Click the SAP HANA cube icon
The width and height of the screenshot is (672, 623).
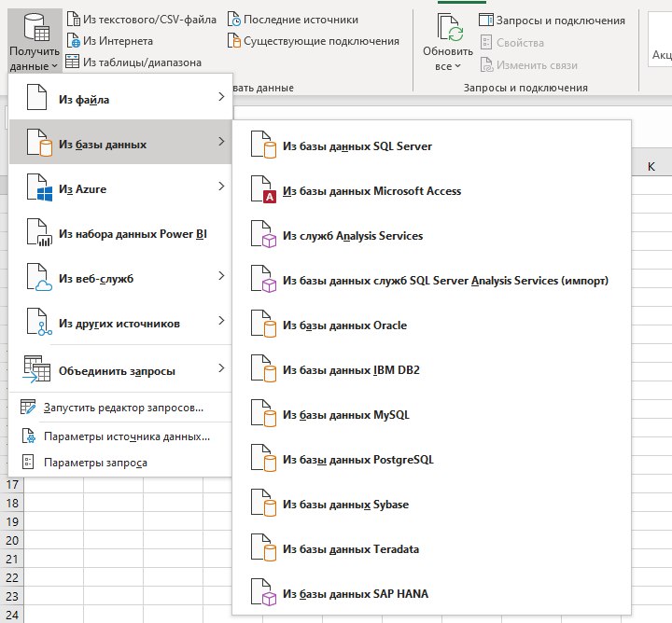pos(263,592)
